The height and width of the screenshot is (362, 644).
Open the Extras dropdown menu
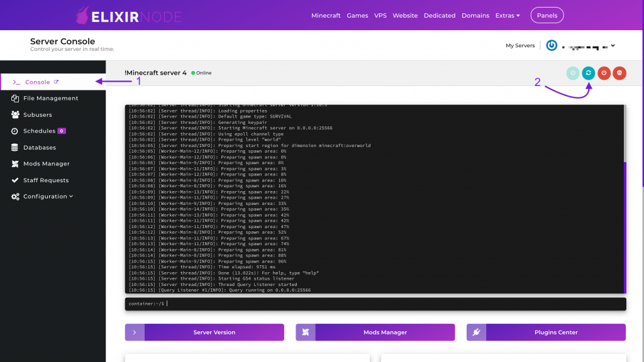[x=508, y=16]
